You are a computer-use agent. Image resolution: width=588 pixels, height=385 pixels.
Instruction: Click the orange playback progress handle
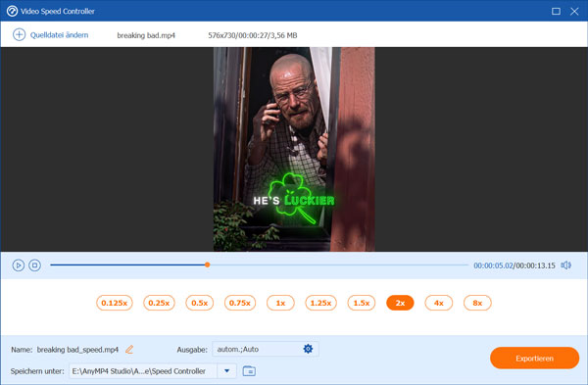208,265
